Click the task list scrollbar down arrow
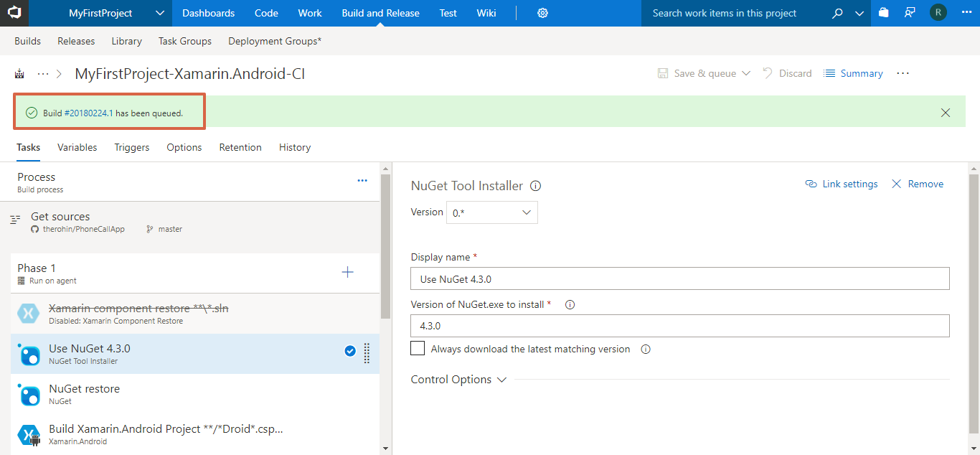This screenshot has width=980, height=455. coord(385,449)
